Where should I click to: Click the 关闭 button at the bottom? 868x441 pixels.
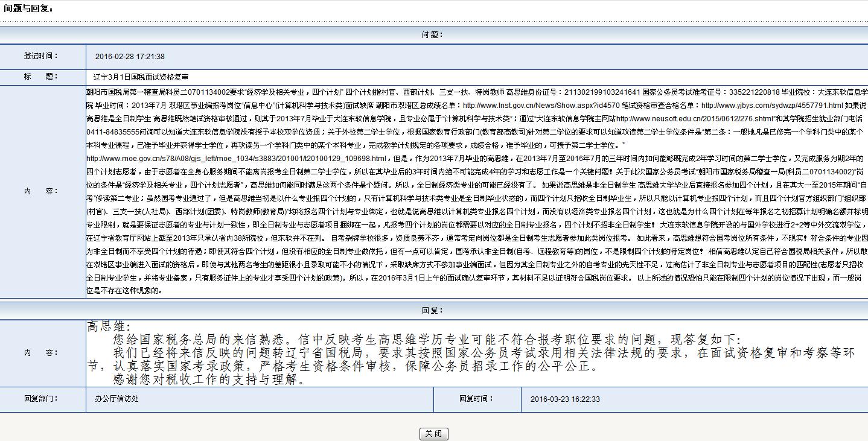tap(433, 434)
